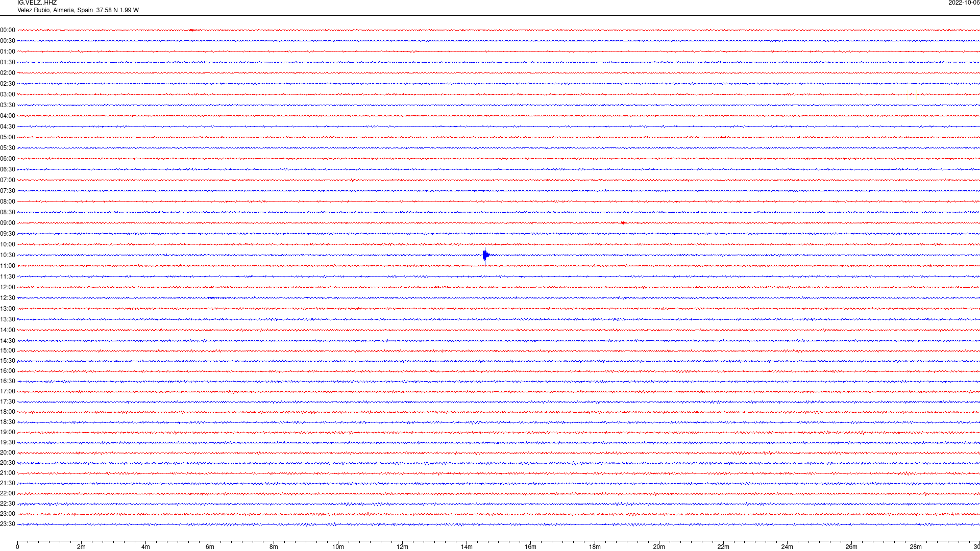This screenshot has height=551, width=980.
Task: Select the 10:00 time row label
Action: click(8, 244)
